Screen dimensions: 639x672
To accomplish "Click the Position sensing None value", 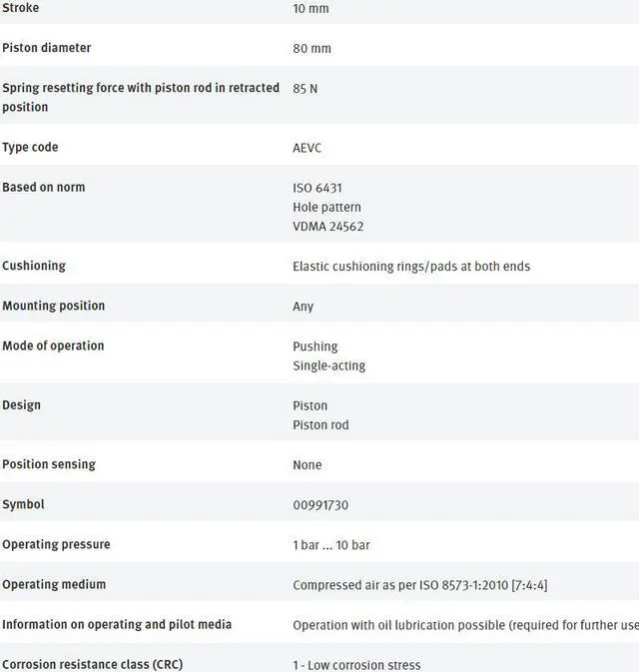I will pos(307,465).
